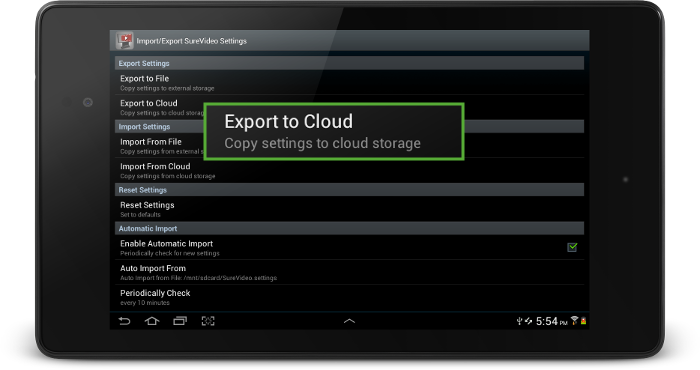Expand the navigation bar up-arrow chevron
Screen dimensions: 700x370
coord(349,321)
